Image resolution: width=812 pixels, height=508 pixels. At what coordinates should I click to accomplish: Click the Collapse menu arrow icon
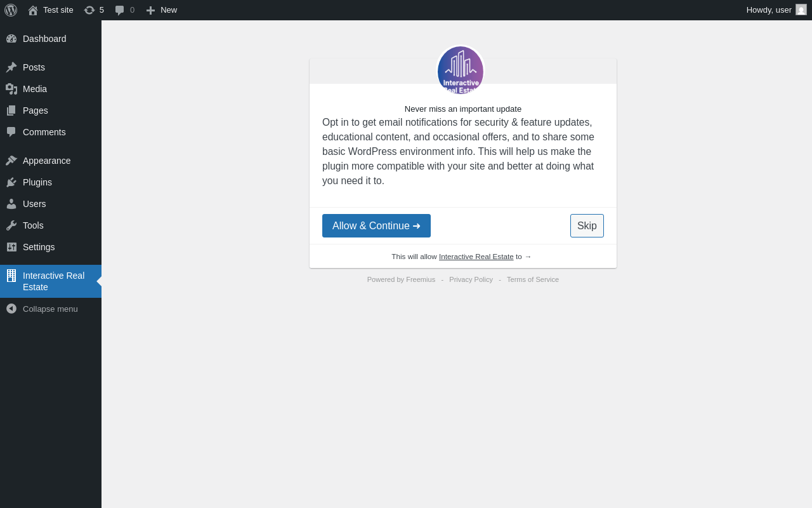pyautogui.click(x=11, y=309)
